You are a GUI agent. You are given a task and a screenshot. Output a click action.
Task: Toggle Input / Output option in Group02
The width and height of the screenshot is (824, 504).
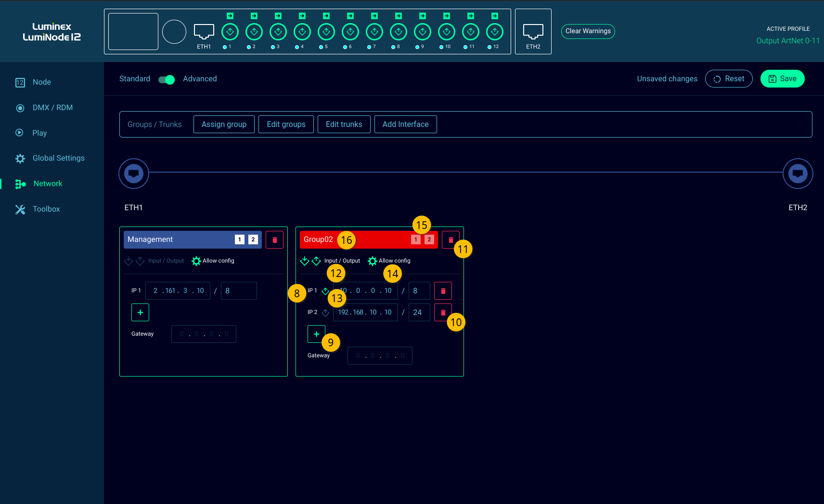pos(310,261)
